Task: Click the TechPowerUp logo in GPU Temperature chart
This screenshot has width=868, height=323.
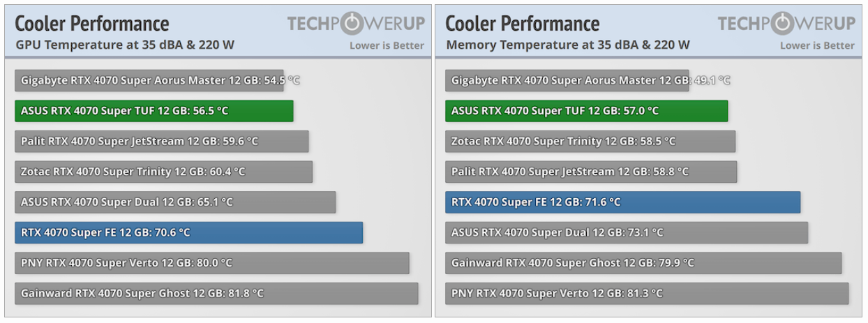Action: [x=356, y=24]
